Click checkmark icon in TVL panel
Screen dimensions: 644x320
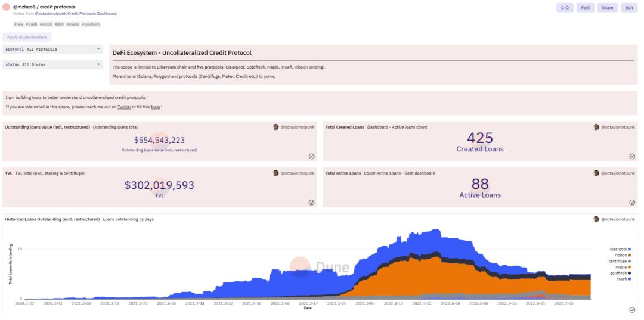[x=311, y=202]
